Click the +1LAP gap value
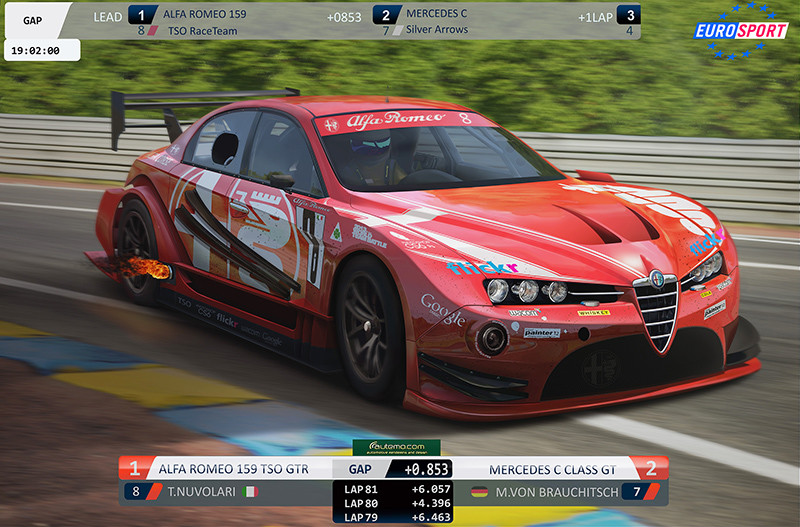800x527 pixels. 595,18
